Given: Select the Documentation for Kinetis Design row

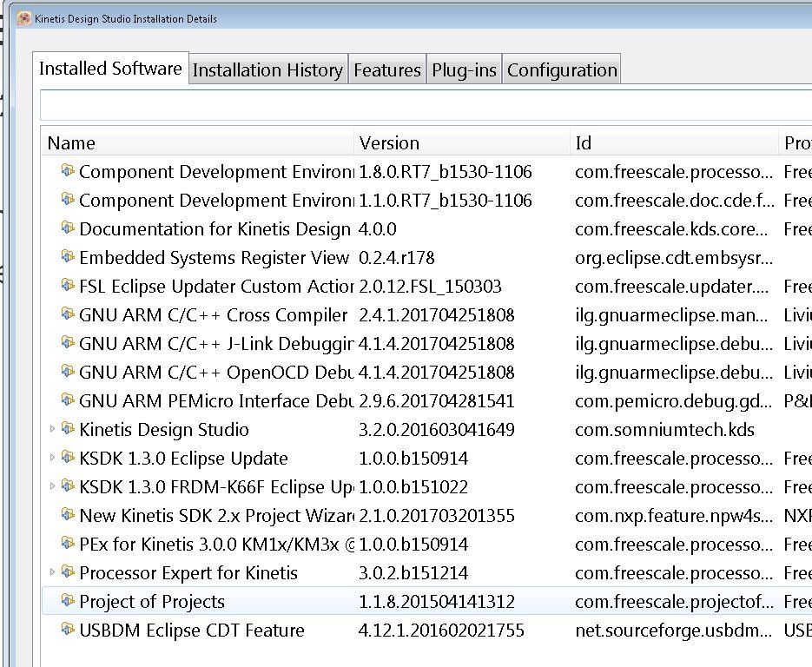Looking at the screenshot, I should [426, 229].
